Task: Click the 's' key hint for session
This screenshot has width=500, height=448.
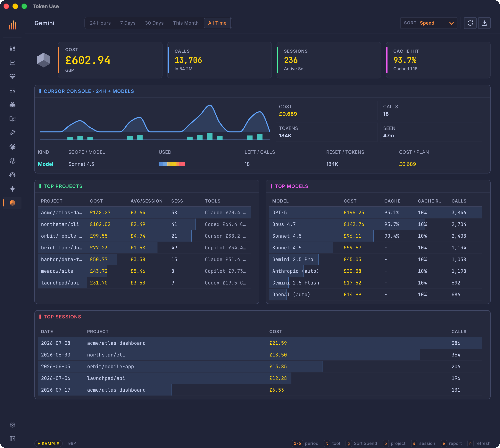Action: [x=414, y=443]
